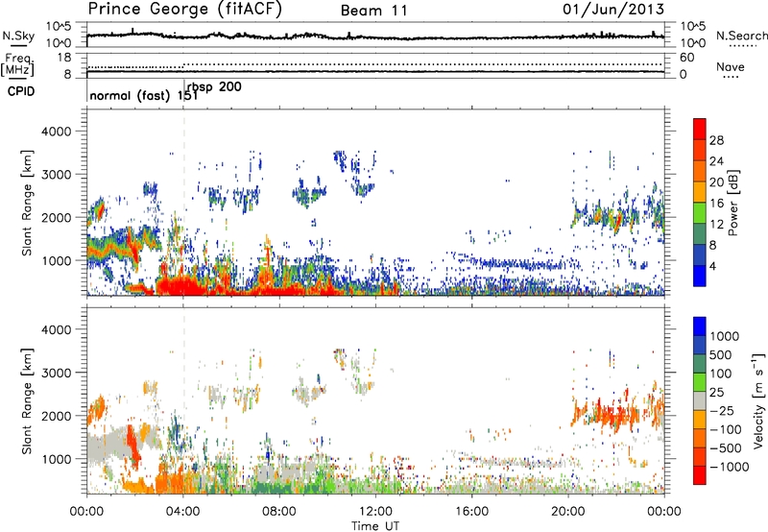Click the '500' tick on velocity colorbar
The width and height of the screenshot is (768, 532).
pyautogui.click(x=721, y=355)
